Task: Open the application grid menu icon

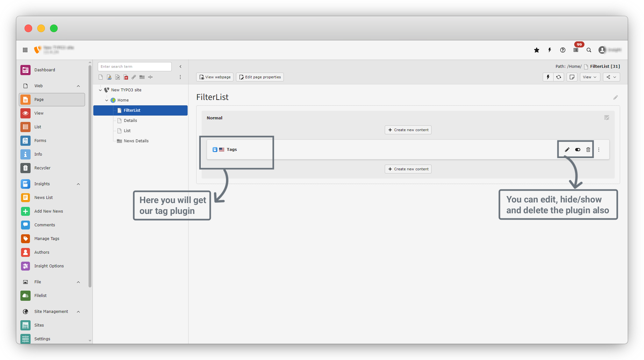Action: 25,50
